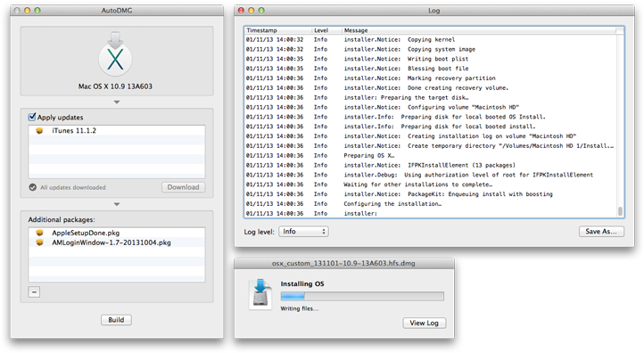The width and height of the screenshot is (644, 353).
Task: Click the Mac OS X 10.9 13A603 label
Action: click(x=115, y=86)
